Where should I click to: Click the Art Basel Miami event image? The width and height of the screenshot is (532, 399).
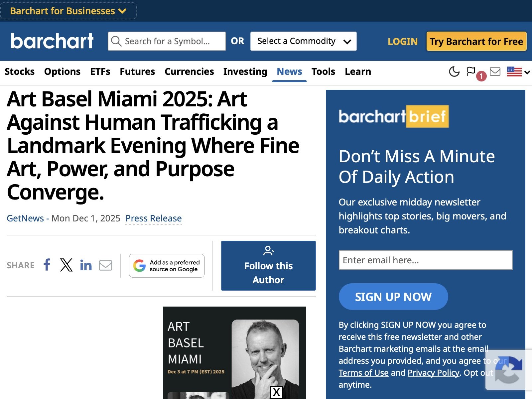234,353
